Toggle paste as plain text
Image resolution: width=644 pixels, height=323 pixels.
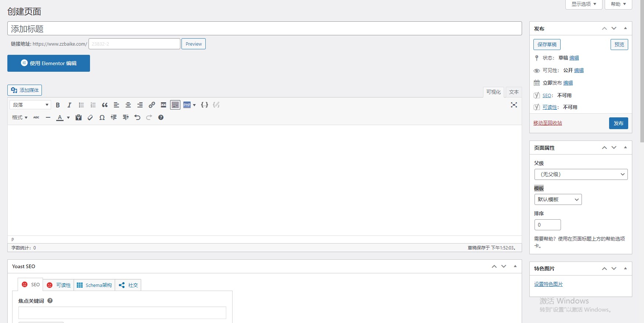(x=79, y=118)
